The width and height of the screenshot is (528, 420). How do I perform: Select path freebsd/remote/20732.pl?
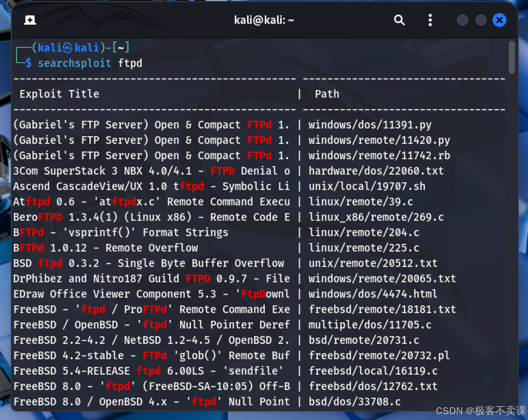coord(379,355)
